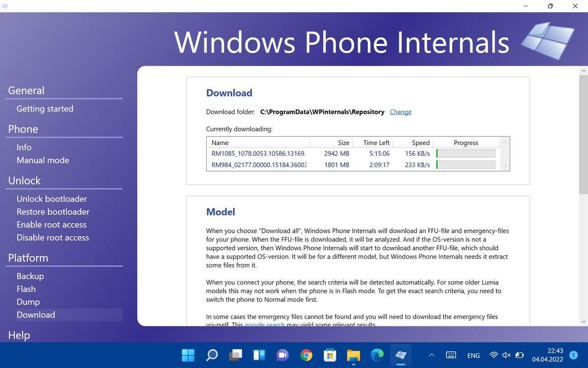Click the muted volume icon
This screenshot has width=588, height=368.
click(507, 355)
